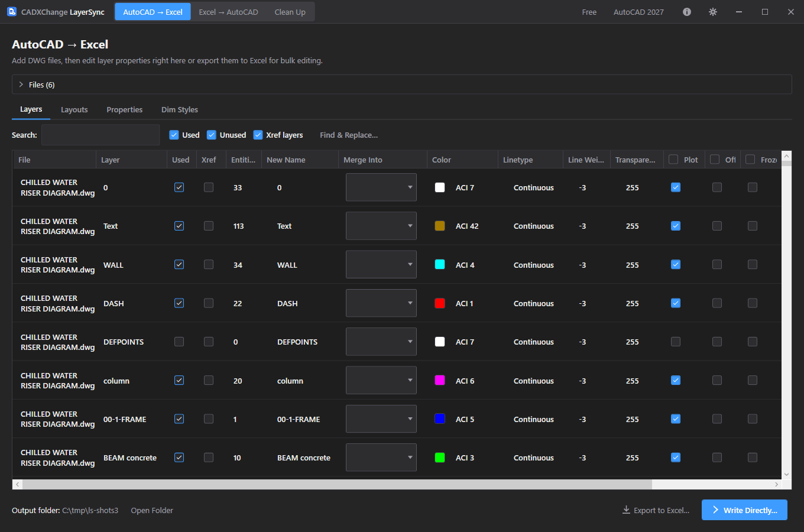
Task: Open Merge Into dropdown for layer 0
Action: [381, 187]
